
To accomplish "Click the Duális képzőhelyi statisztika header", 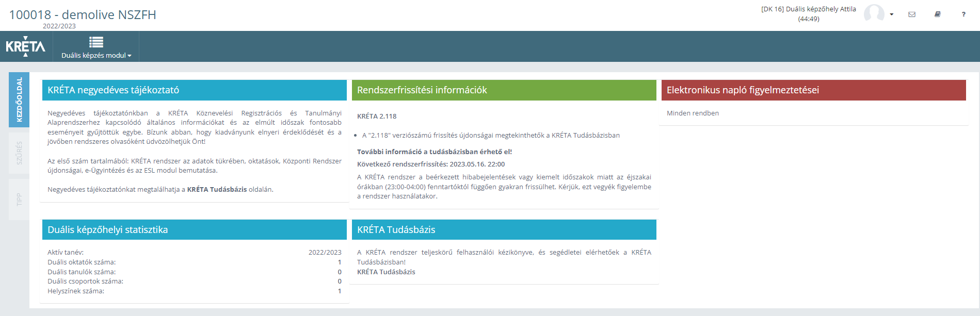I will click(x=195, y=230).
